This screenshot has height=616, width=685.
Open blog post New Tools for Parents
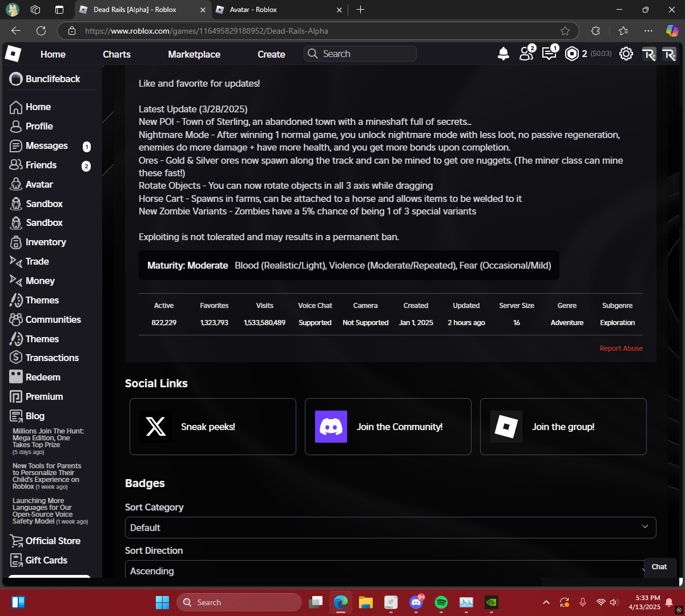click(47, 476)
